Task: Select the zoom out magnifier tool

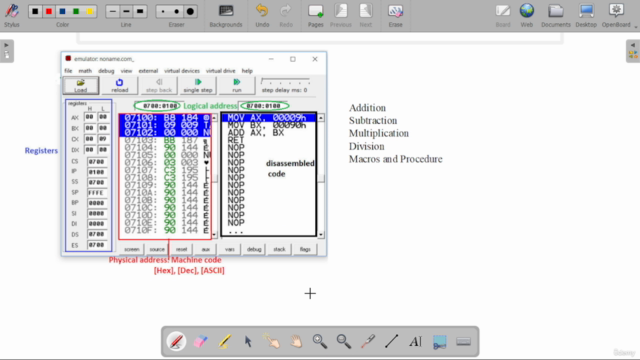Action: 344,342
